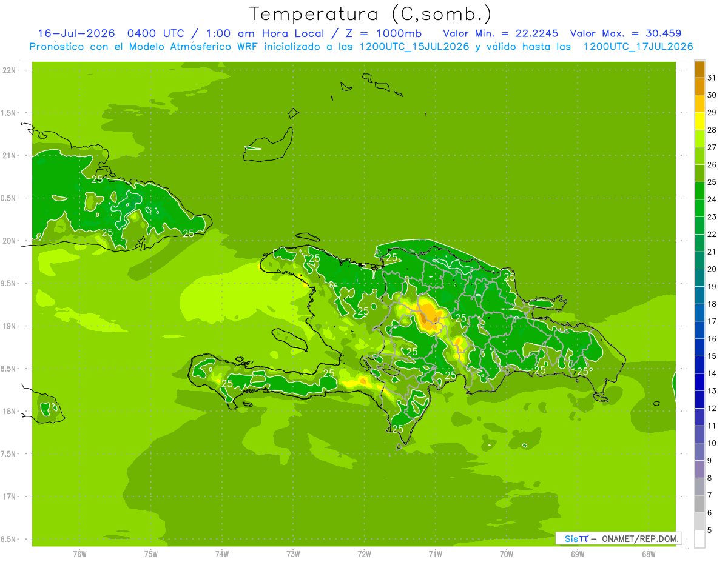Click the legend swatch between 24 and 25
This screenshot has width=728, height=562.
click(x=699, y=191)
